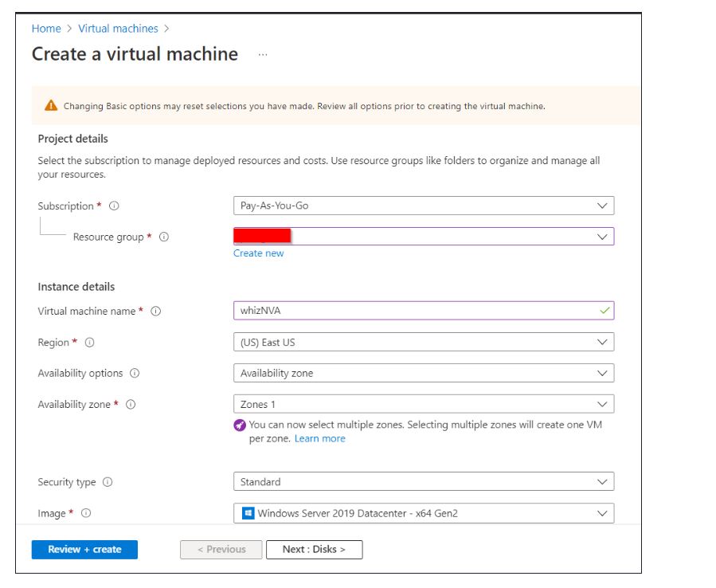
Task: Click the Resource group info icon
Action: pyautogui.click(x=164, y=237)
